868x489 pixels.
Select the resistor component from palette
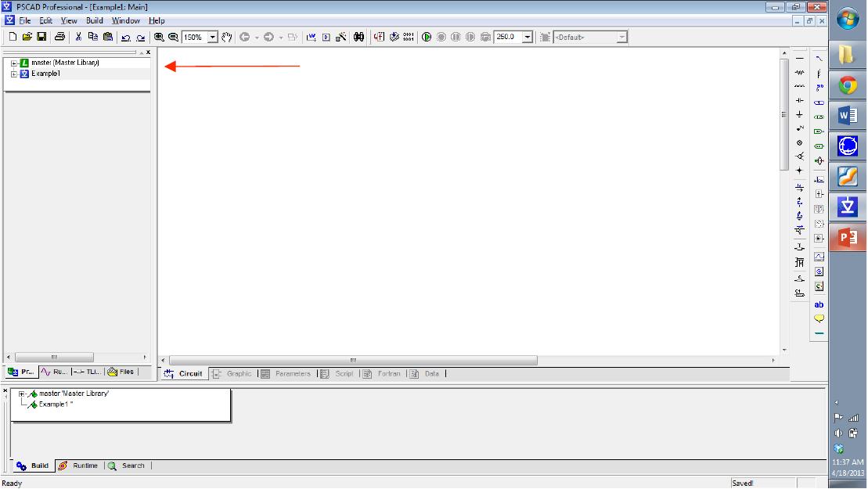799,72
